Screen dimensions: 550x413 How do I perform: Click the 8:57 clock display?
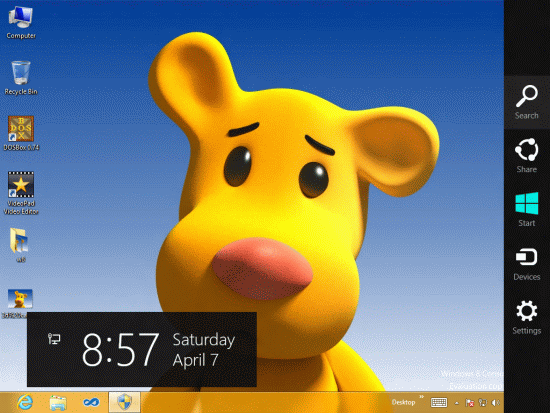[x=120, y=350]
